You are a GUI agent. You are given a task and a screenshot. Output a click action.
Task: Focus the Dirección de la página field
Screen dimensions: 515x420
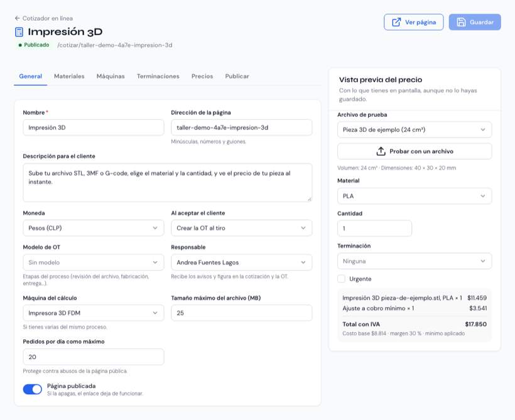click(241, 127)
